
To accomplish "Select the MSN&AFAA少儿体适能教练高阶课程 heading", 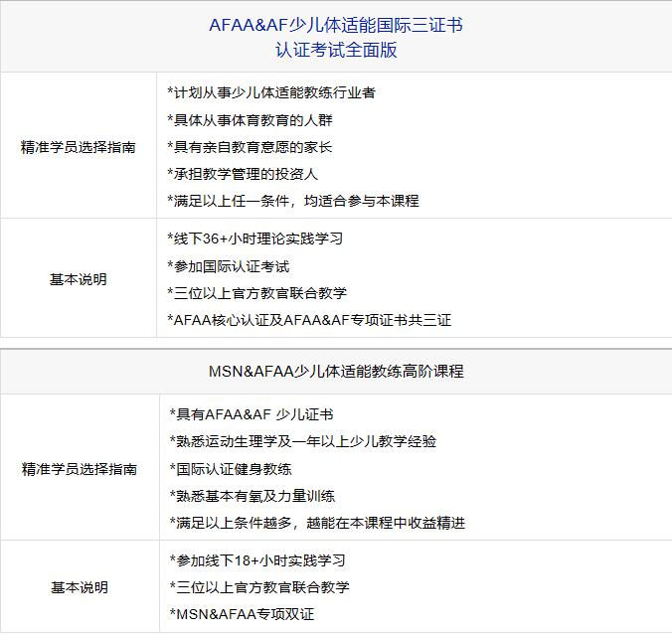I will pyautogui.click(x=336, y=371).
